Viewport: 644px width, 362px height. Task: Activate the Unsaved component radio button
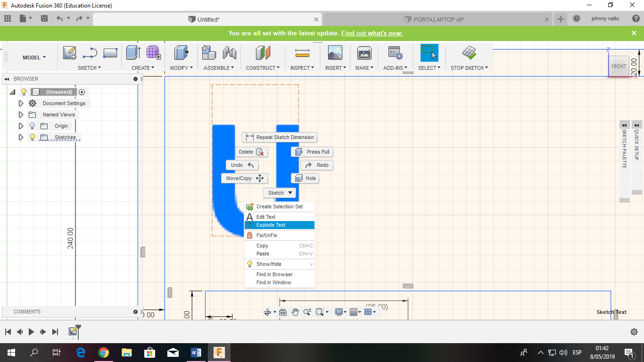click(x=82, y=92)
